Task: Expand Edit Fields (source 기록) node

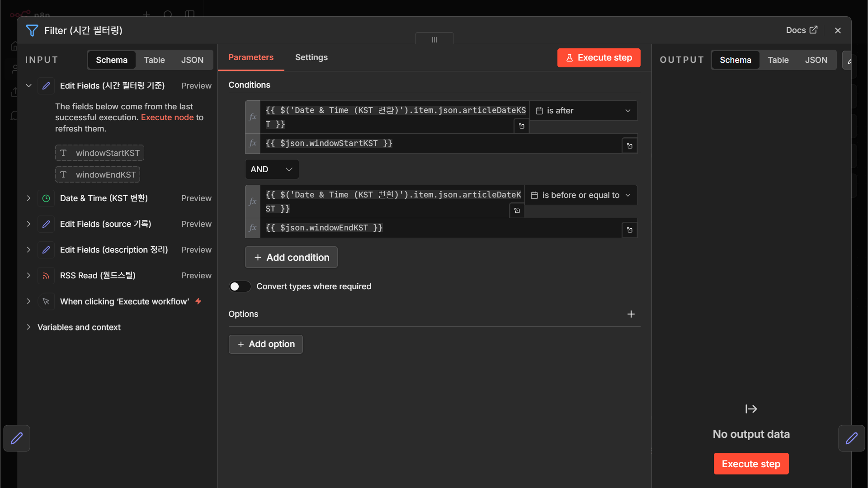Action: 28,224
